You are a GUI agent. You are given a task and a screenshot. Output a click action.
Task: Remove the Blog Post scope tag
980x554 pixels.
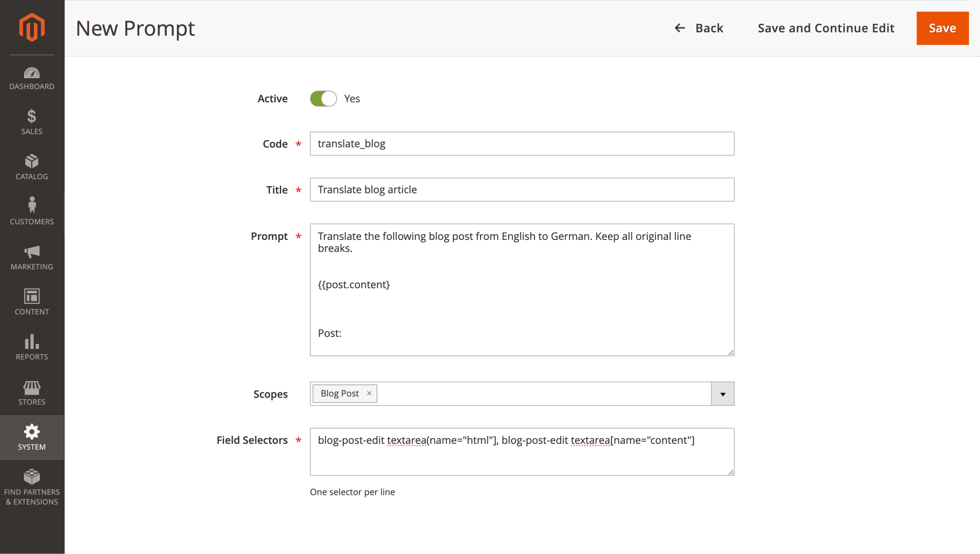(x=369, y=394)
